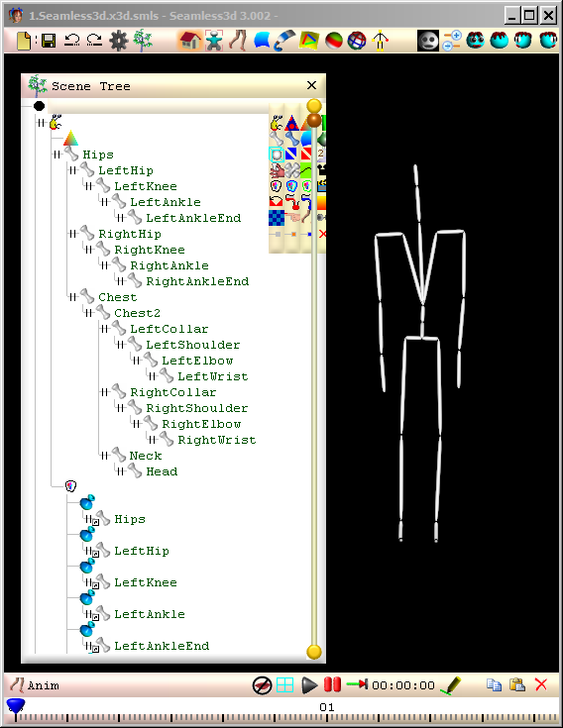The height and width of the screenshot is (728, 563).
Task: Select the yellow bug node icon in palette
Action: pyautogui.click(x=277, y=123)
